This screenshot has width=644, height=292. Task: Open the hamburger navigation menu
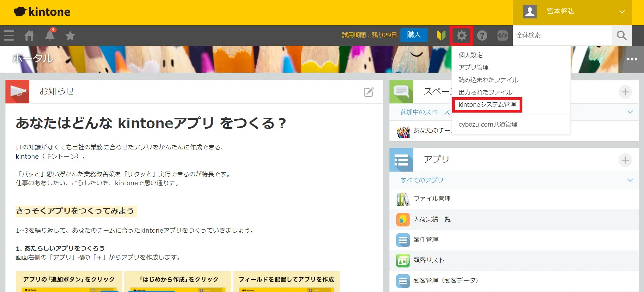pos(9,35)
